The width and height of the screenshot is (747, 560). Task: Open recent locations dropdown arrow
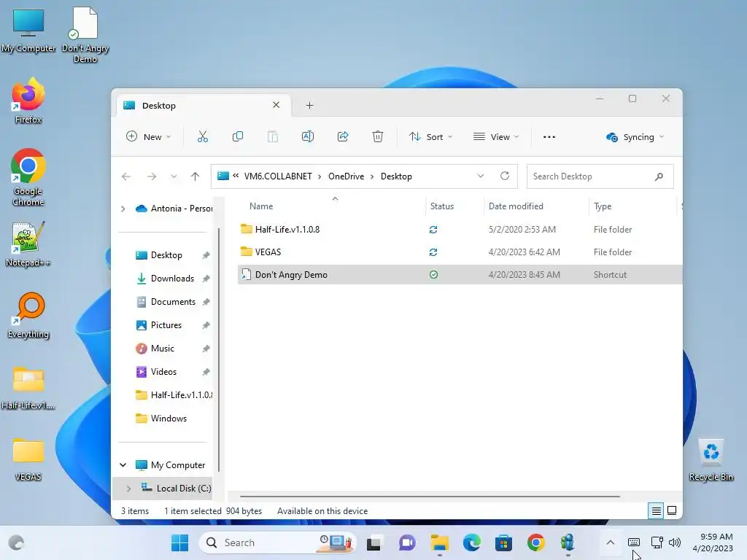pyautogui.click(x=174, y=176)
